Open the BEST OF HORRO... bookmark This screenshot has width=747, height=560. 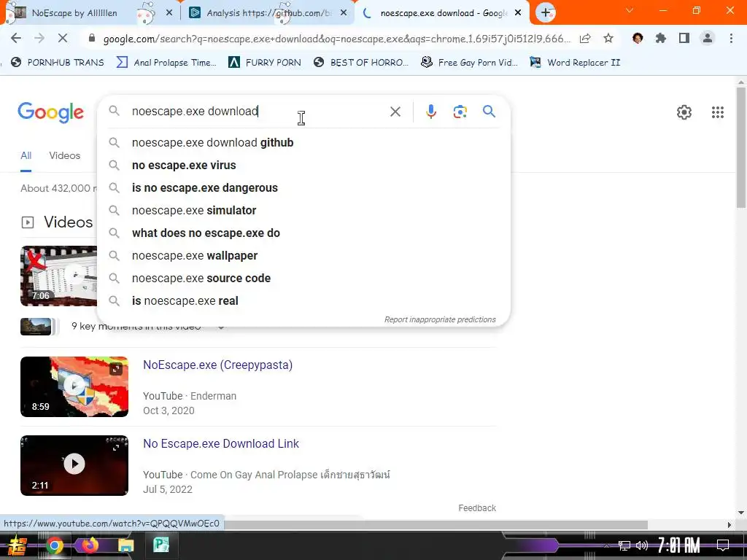[x=361, y=63]
